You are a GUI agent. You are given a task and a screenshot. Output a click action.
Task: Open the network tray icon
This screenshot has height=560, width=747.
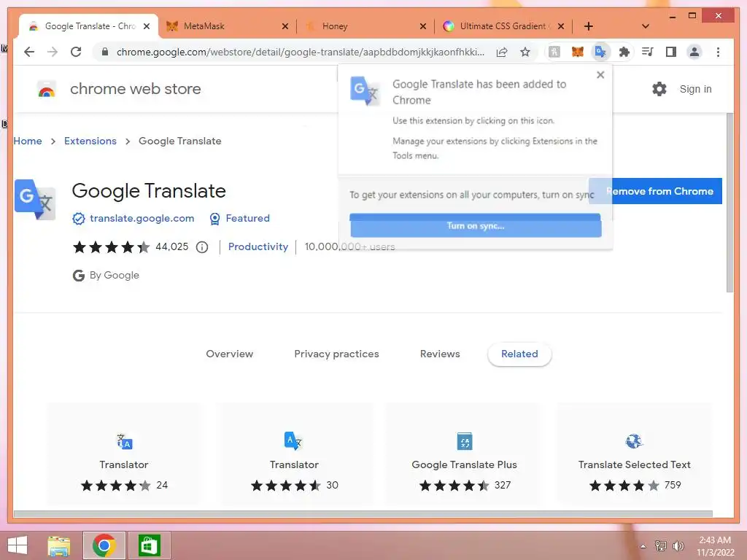point(661,545)
